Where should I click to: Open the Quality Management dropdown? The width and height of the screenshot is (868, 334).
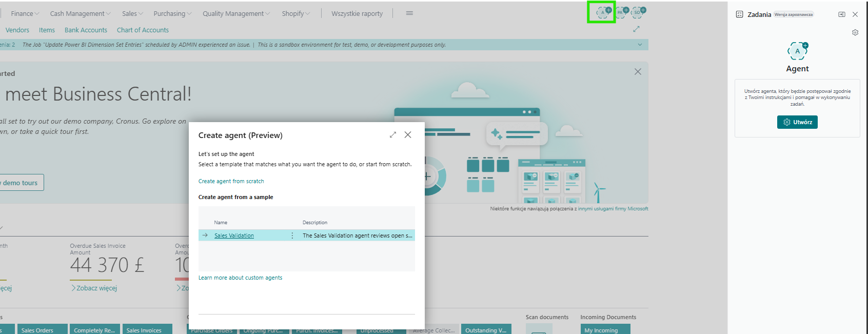pyautogui.click(x=236, y=13)
